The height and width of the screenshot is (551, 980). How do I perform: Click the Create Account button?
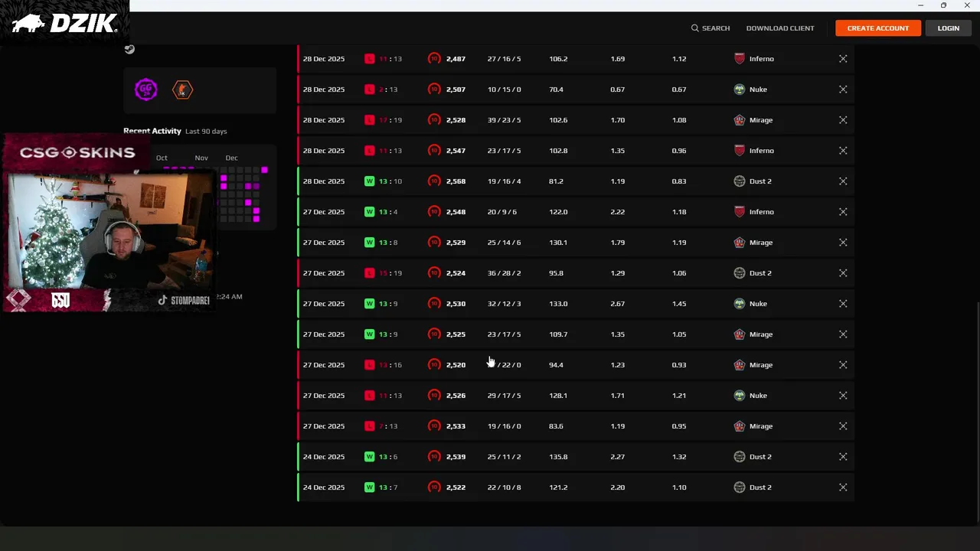pyautogui.click(x=878, y=28)
